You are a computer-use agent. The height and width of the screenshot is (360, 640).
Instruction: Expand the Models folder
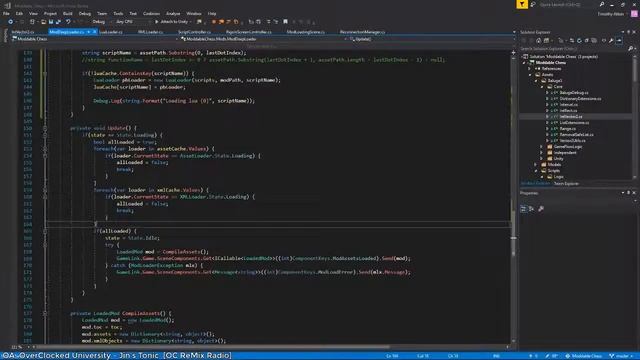click(x=536, y=164)
